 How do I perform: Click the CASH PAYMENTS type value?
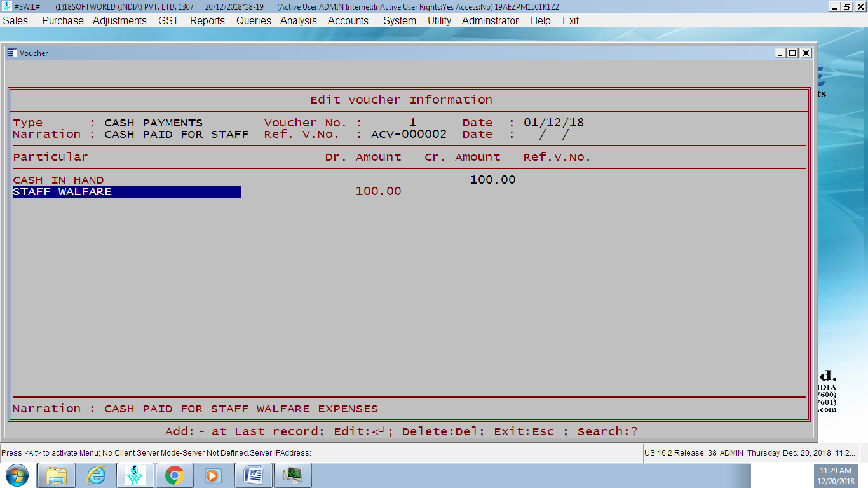point(154,123)
